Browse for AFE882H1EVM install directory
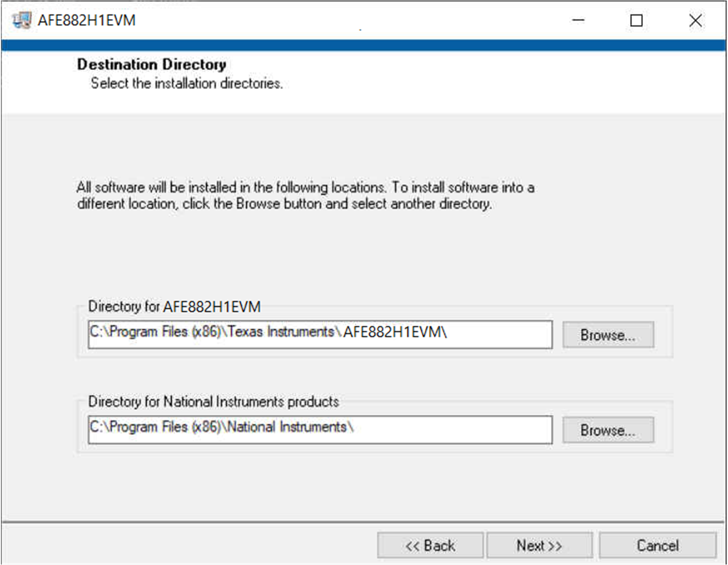The image size is (728, 565). (607, 334)
